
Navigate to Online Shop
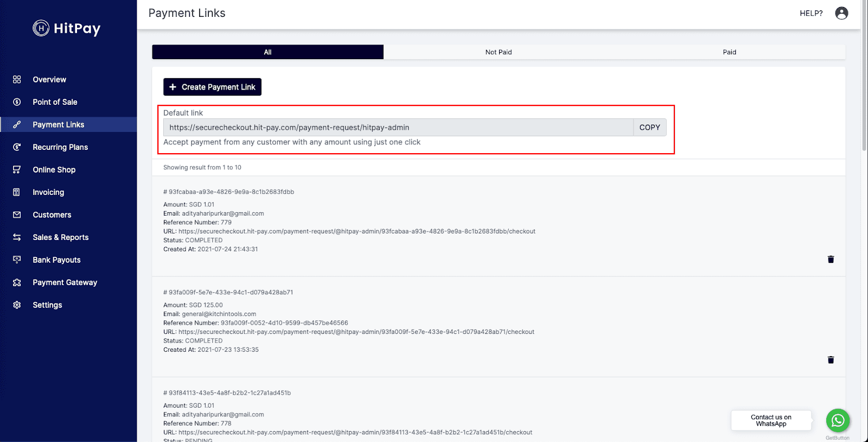click(x=54, y=169)
